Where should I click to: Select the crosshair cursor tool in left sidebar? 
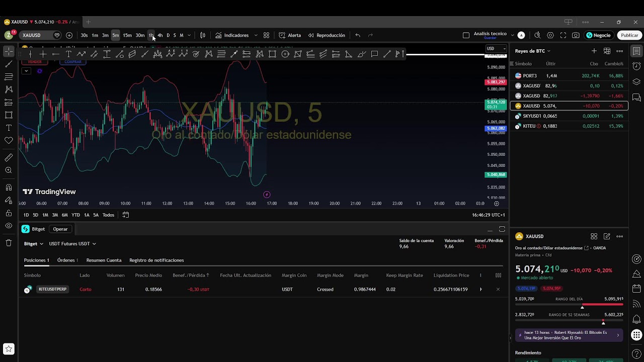(9, 52)
